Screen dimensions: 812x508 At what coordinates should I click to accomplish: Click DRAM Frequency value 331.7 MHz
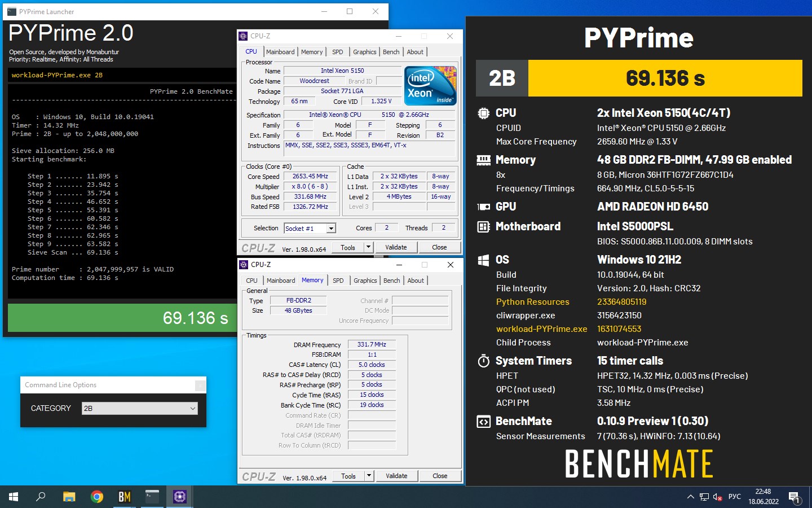[x=372, y=344]
